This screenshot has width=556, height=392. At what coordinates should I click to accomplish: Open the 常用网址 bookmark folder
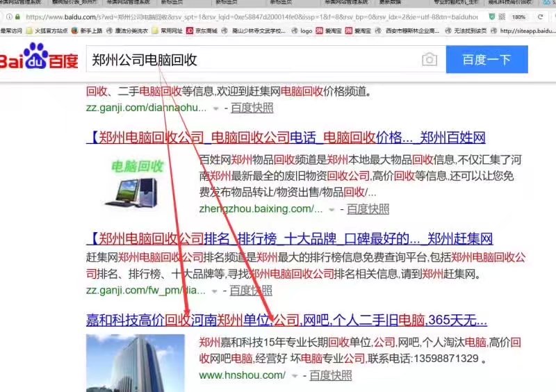pos(167,31)
